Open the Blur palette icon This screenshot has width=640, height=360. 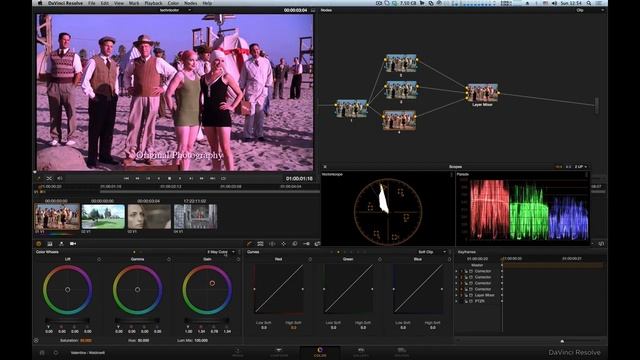click(x=295, y=244)
